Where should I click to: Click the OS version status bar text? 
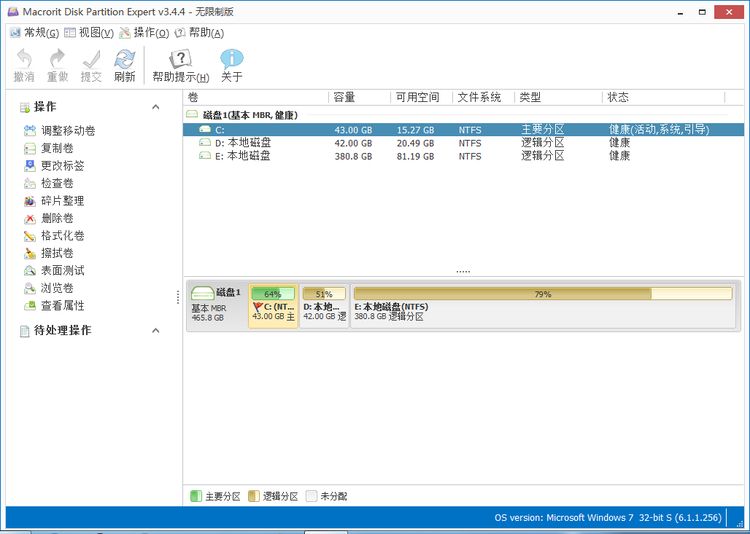[607, 518]
